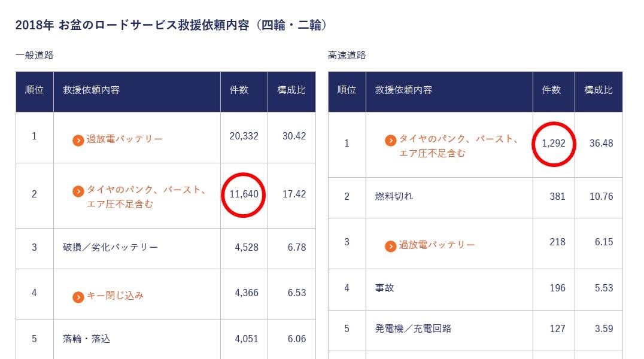Click circled 11,640 count value
This screenshot has width=644, height=359.
click(244, 194)
